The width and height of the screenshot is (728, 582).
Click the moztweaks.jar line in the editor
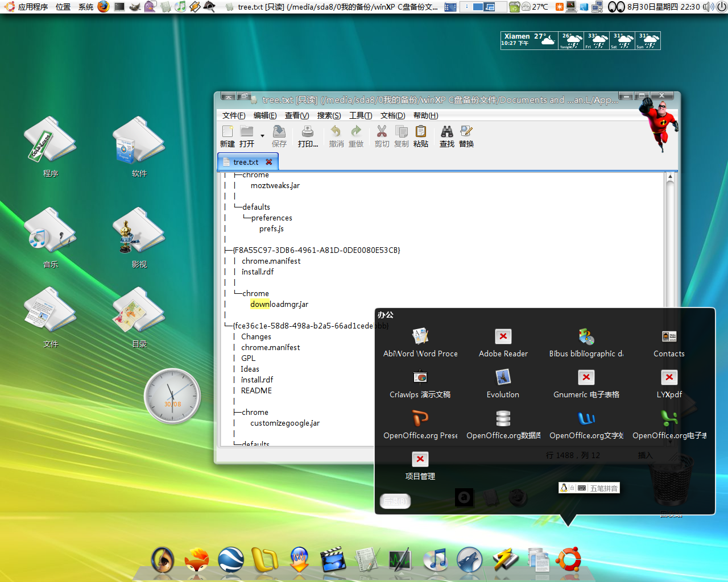275,185
